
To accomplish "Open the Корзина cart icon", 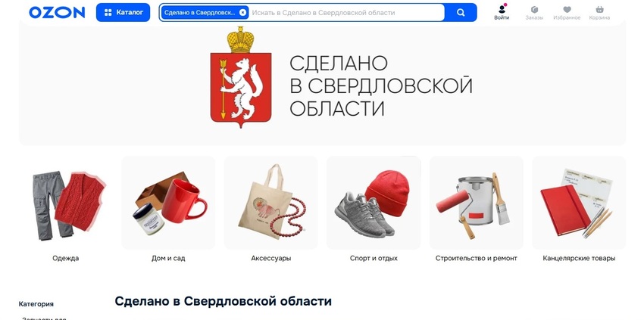I will click(599, 12).
